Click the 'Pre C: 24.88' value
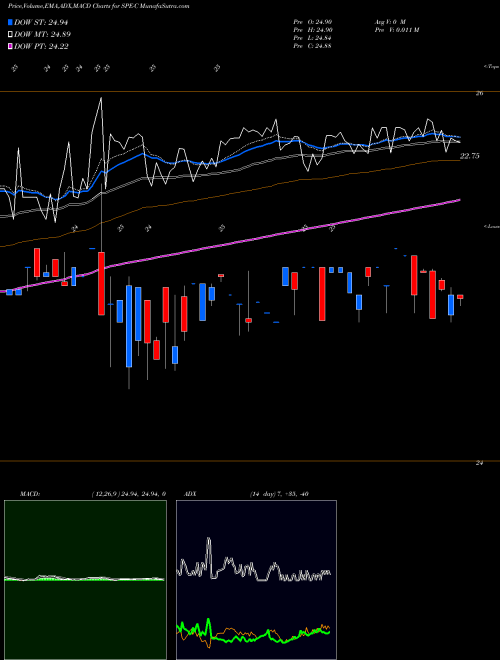 (313, 45)
